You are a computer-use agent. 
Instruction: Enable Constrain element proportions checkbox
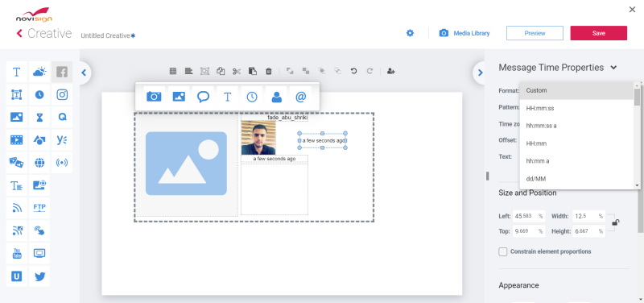[x=502, y=251]
